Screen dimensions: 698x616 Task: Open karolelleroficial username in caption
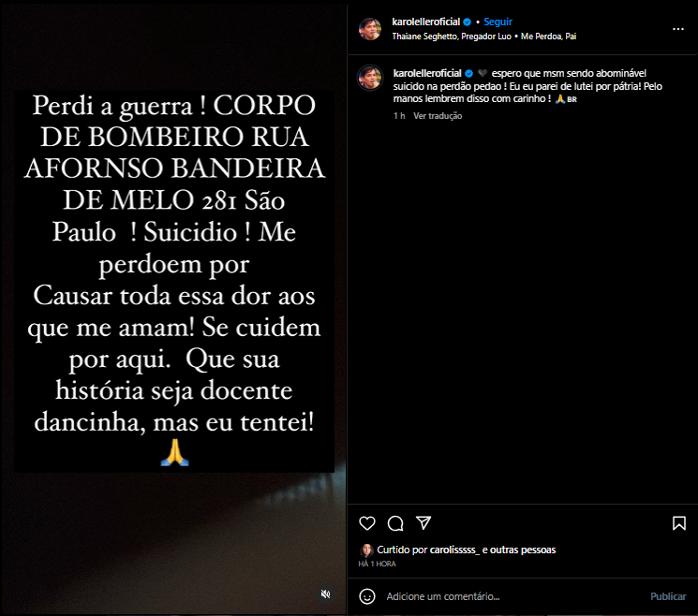[x=427, y=73]
